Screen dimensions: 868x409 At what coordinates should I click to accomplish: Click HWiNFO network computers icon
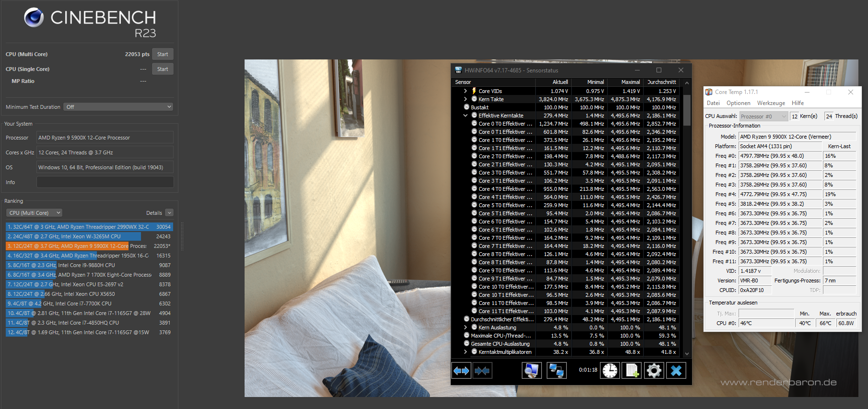pyautogui.click(x=556, y=371)
